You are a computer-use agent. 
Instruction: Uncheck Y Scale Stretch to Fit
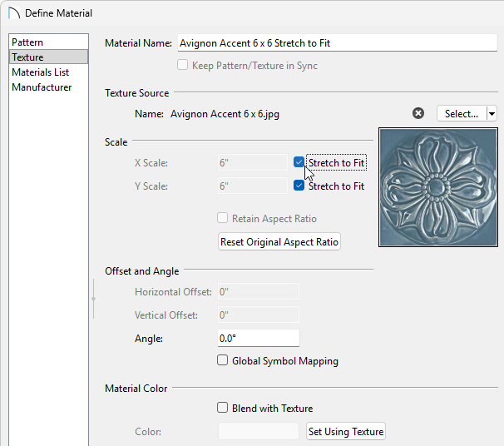click(299, 186)
